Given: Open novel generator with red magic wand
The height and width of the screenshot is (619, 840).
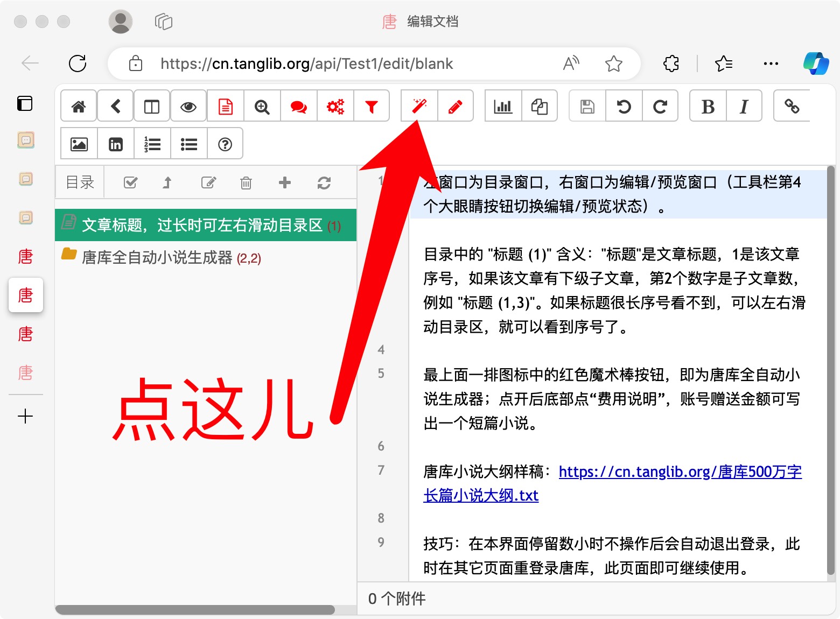Looking at the screenshot, I should pyautogui.click(x=419, y=106).
